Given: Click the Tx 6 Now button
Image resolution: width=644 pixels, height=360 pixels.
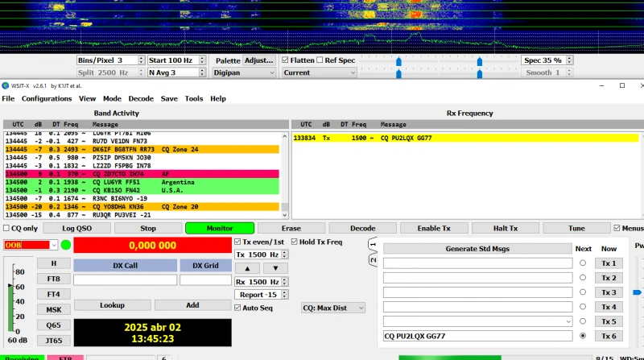Looking at the screenshot, I should tap(609, 336).
